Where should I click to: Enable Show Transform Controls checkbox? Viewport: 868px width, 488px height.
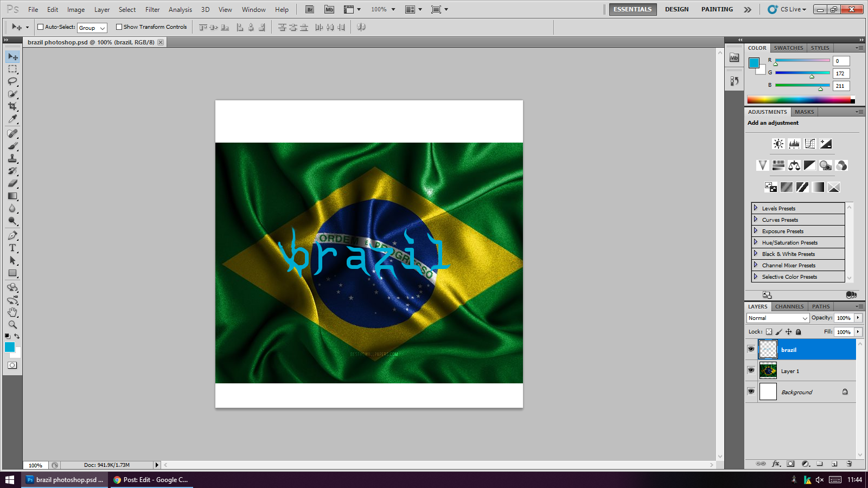(119, 27)
